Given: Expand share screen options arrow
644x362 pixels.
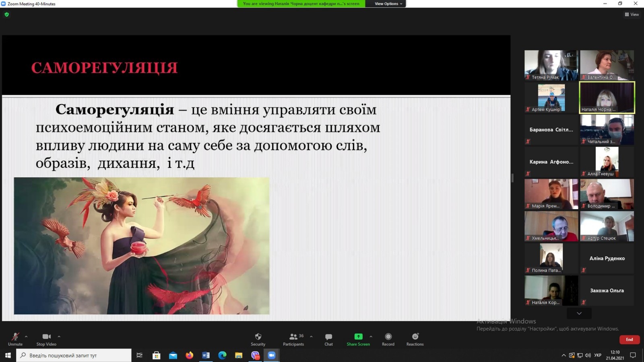Looking at the screenshot, I should point(371,336).
